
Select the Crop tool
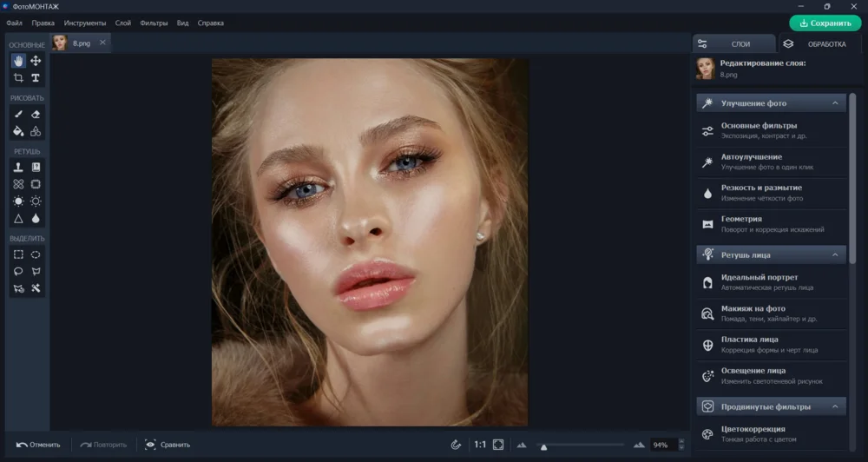[18, 78]
